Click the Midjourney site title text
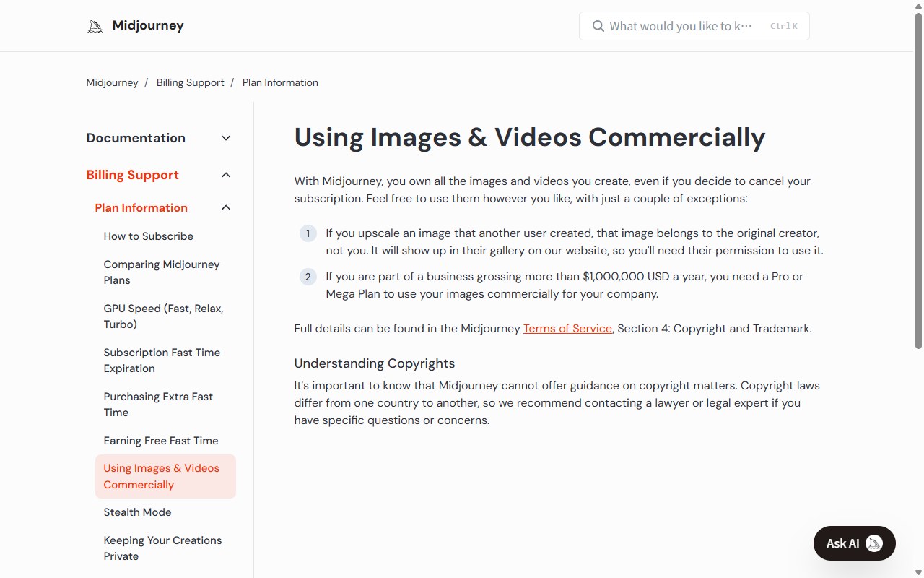924x578 pixels. click(148, 25)
